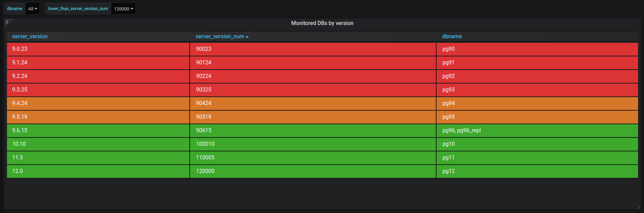Image resolution: width=644 pixels, height=213 pixels.
Task: Open the dbname All dropdown
Action: click(32, 9)
